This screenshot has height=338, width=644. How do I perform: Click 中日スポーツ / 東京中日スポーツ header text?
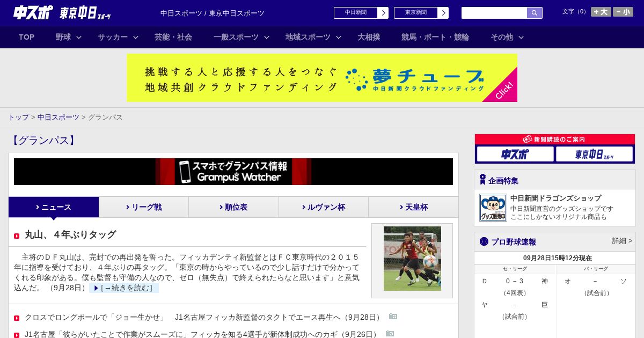(213, 13)
